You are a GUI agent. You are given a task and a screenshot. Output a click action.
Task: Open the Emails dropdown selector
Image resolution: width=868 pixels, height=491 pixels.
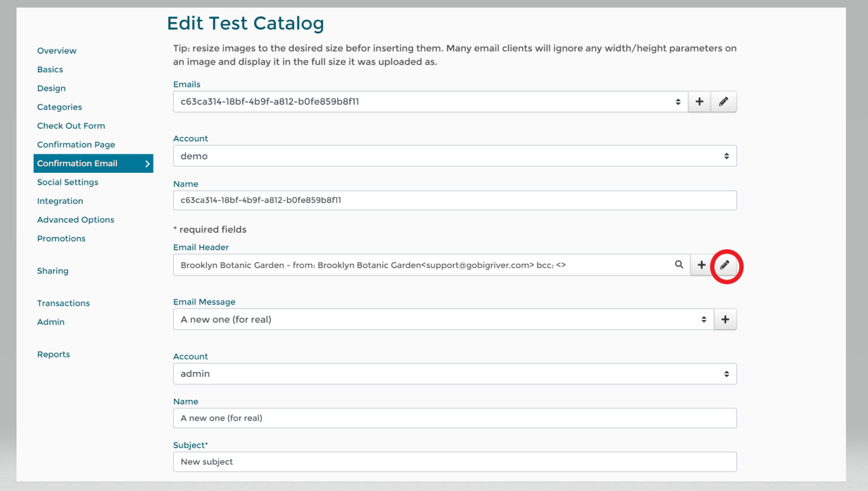pyautogui.click(x=431, y=102)
